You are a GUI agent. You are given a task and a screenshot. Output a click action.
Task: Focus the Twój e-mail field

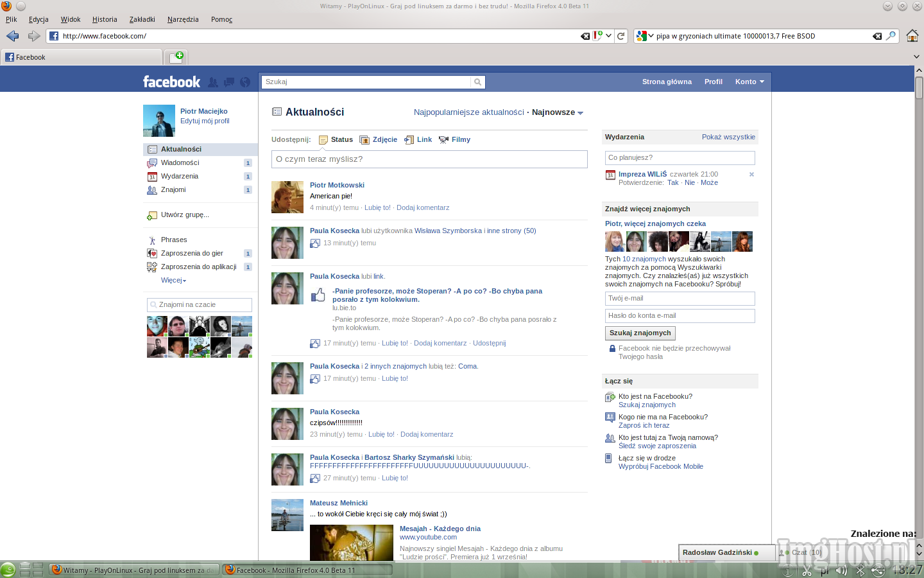tap(680, 299)
